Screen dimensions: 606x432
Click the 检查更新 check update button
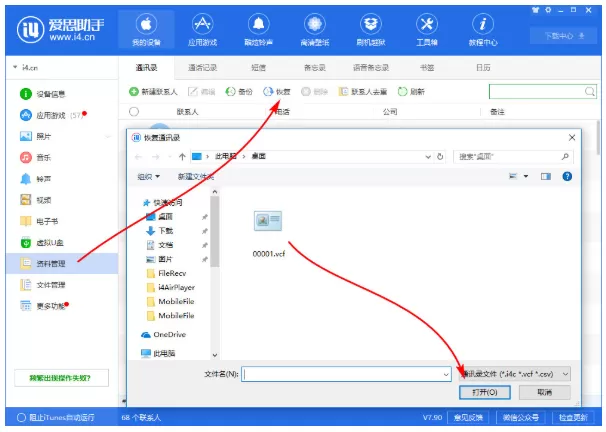[x=573, y=418]
